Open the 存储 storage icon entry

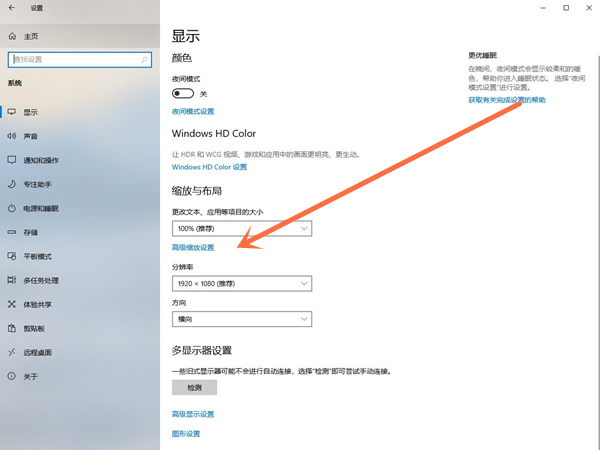tap(12, 232)
